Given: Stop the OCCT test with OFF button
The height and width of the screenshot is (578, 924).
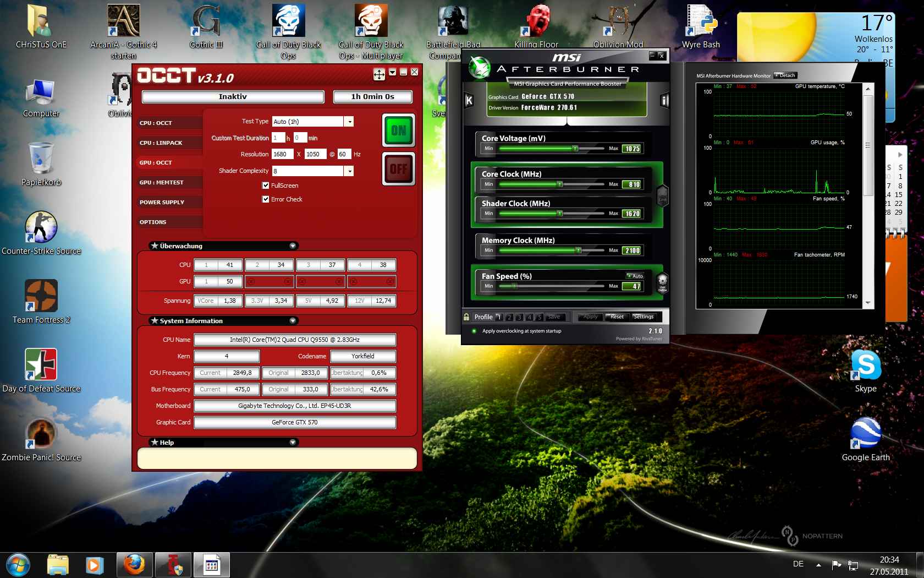Looking at the screenshot, I should click(x=399, y=168).
